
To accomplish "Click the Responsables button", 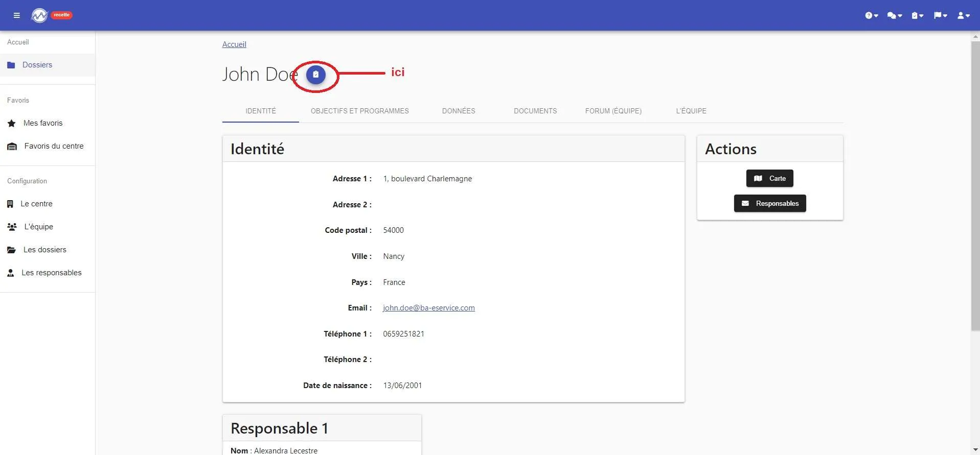I will tap(770, 203).
